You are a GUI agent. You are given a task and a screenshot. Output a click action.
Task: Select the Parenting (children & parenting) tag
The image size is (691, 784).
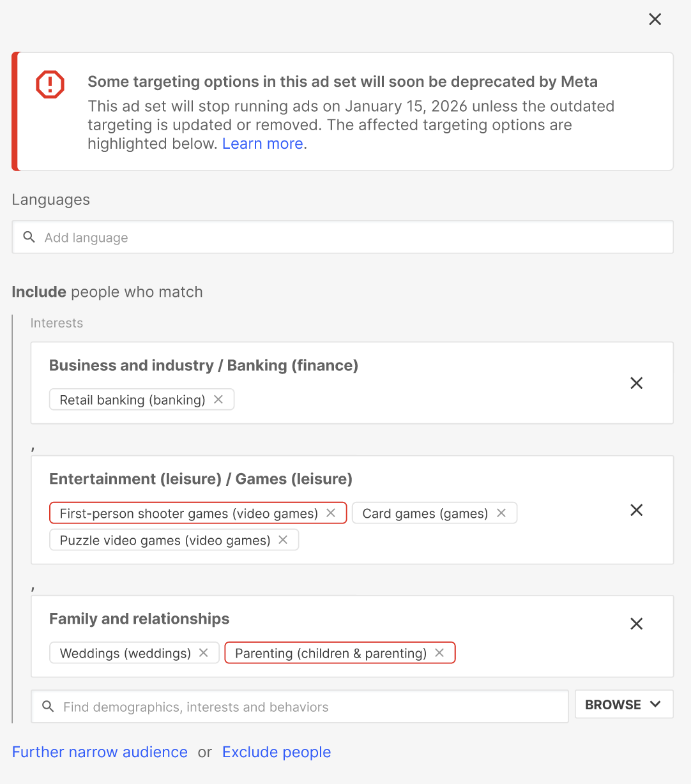click(330, 653)
